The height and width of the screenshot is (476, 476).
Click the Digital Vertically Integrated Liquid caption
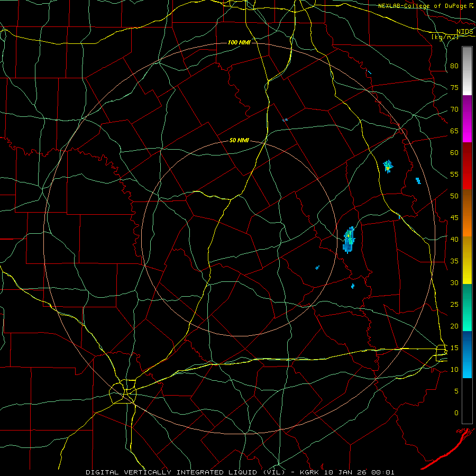(x=185, y=472)
